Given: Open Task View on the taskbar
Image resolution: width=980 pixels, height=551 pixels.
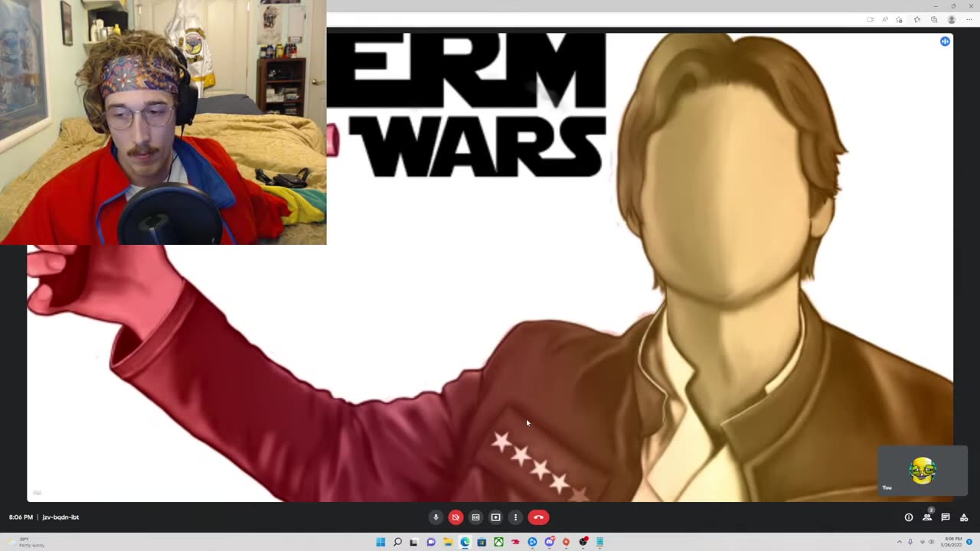Looking at the screenshot, I should [413, 542].
